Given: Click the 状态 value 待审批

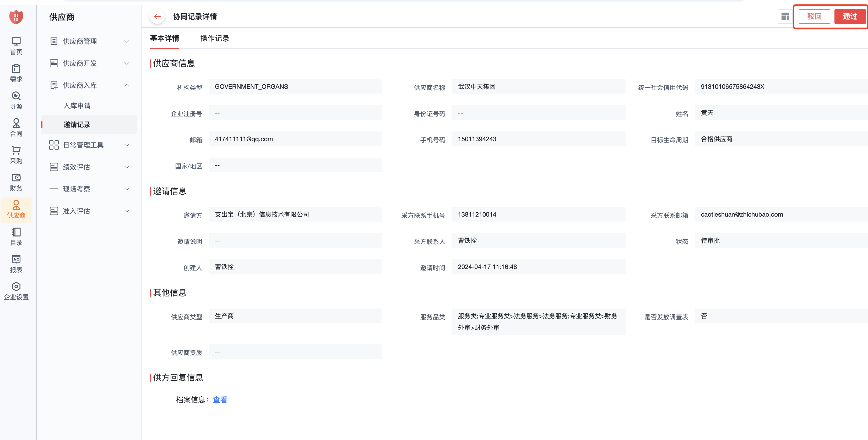Looking at the screenshot, I should tap(710, 241).
